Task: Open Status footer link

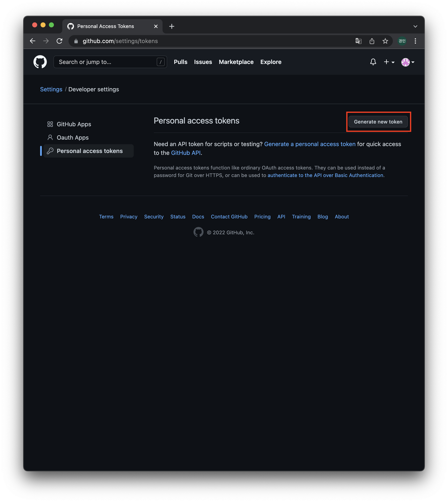Action: coord(178,217)
